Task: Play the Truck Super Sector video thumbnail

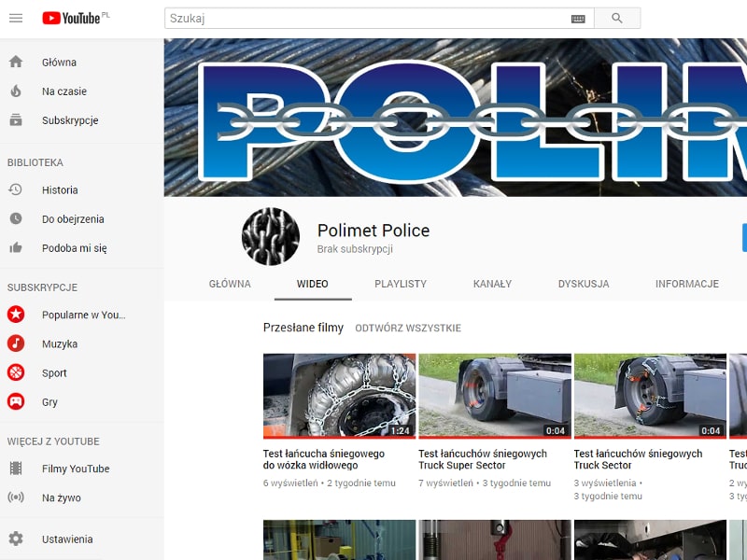Action: tap(495, 396)
